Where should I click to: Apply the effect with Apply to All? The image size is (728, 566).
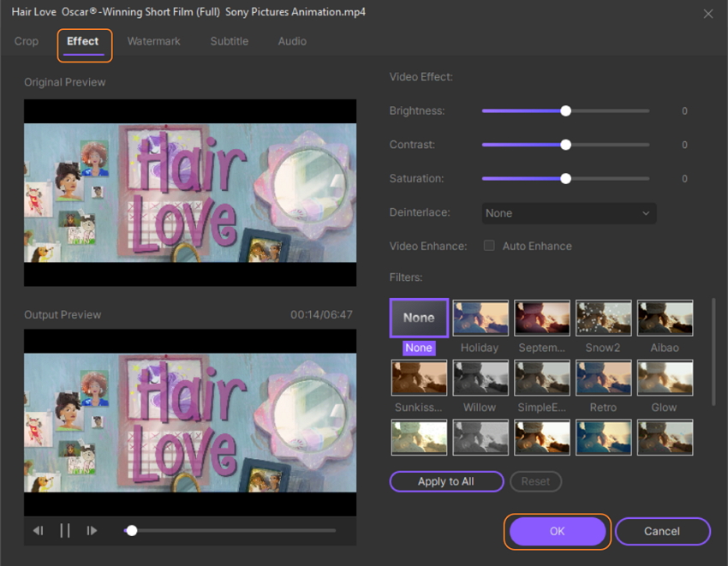tap(446, 481)
